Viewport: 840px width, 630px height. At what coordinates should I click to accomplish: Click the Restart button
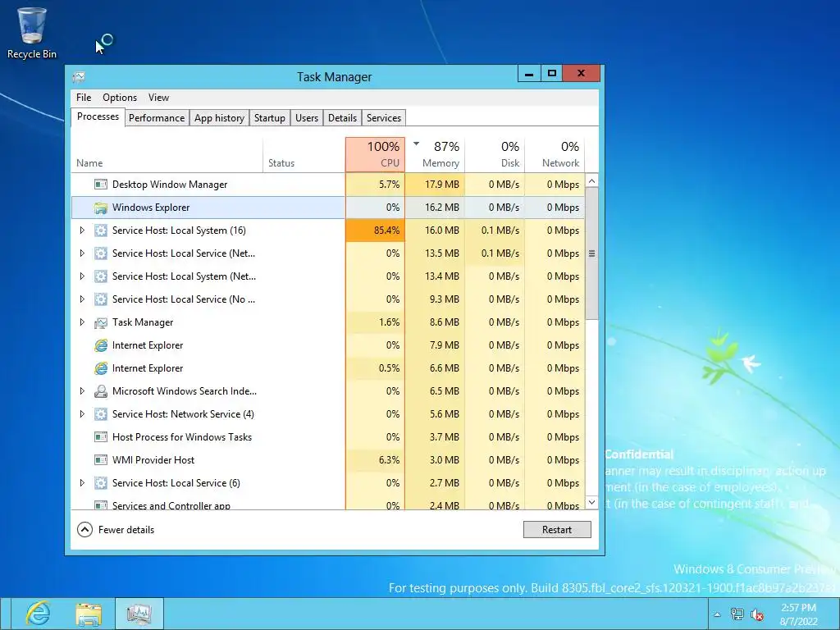pyautogui.click(x=557, y=530)
